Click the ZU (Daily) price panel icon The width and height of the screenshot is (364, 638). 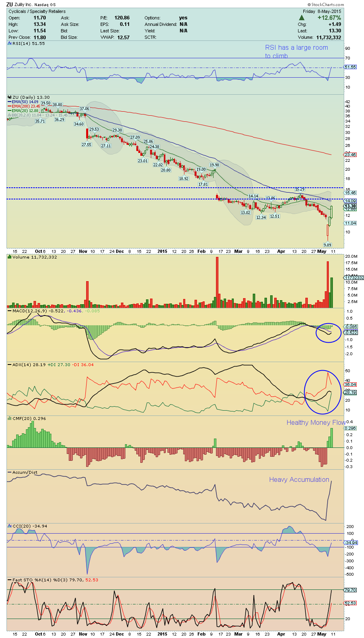tap(10, 97)
